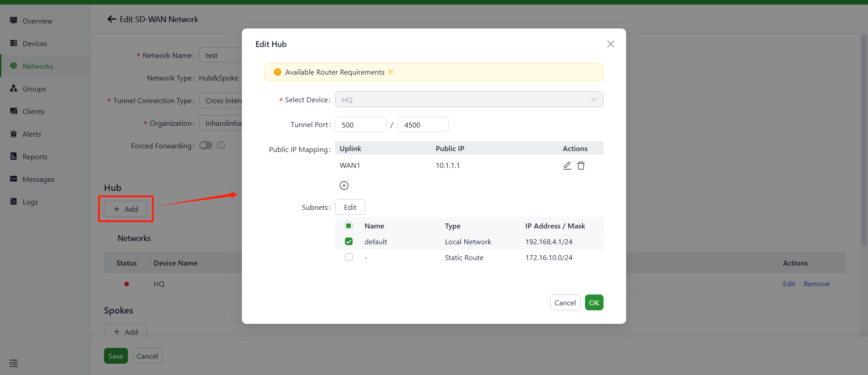
Task: Click the Forced Forwarding info icon
Action: click(221, 145)
